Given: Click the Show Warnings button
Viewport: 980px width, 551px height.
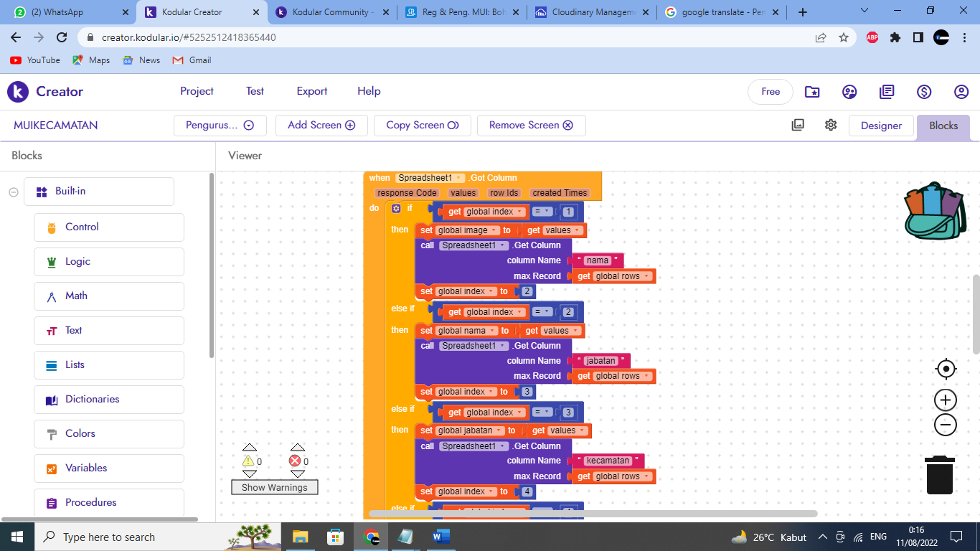Looking at the screenshot, I should pos(275,487).
